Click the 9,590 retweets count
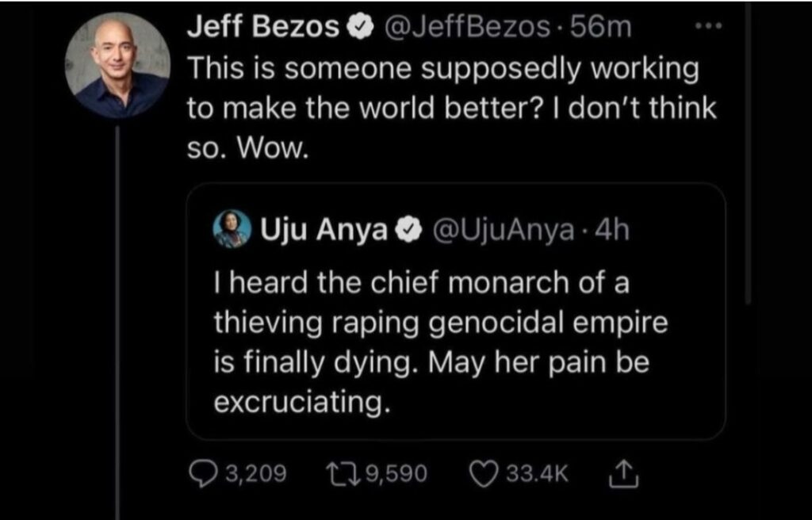This screenshot has width=812, height=520. pyautogui.click(x=396, y=475)
